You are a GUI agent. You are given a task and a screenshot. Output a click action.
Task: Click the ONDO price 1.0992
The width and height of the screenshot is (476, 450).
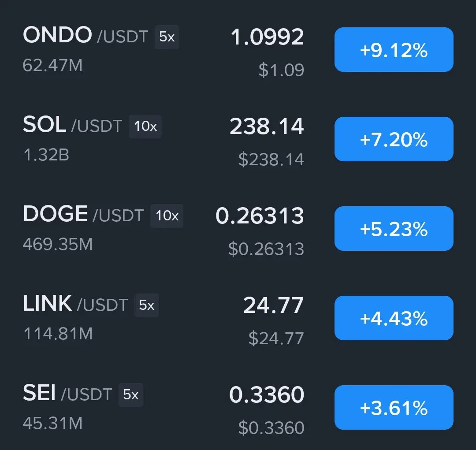coord(267,37)
